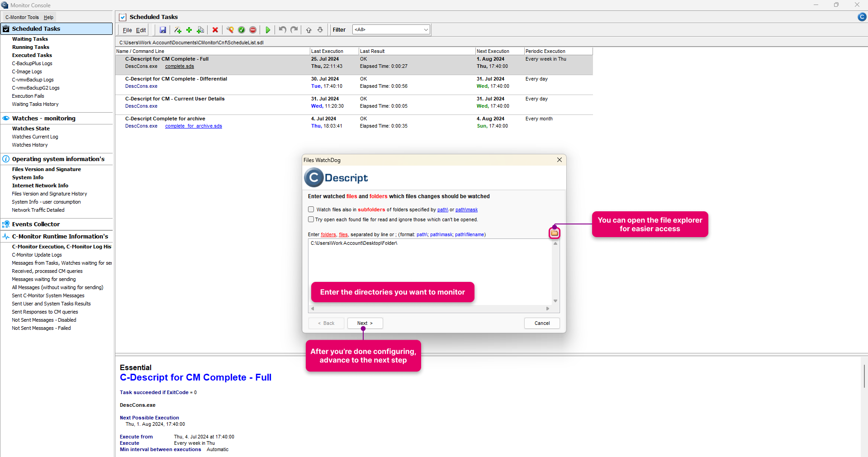Enable watching files also in subfolders
The height and width of the screenshot is (457, 868).
(311, 209)
